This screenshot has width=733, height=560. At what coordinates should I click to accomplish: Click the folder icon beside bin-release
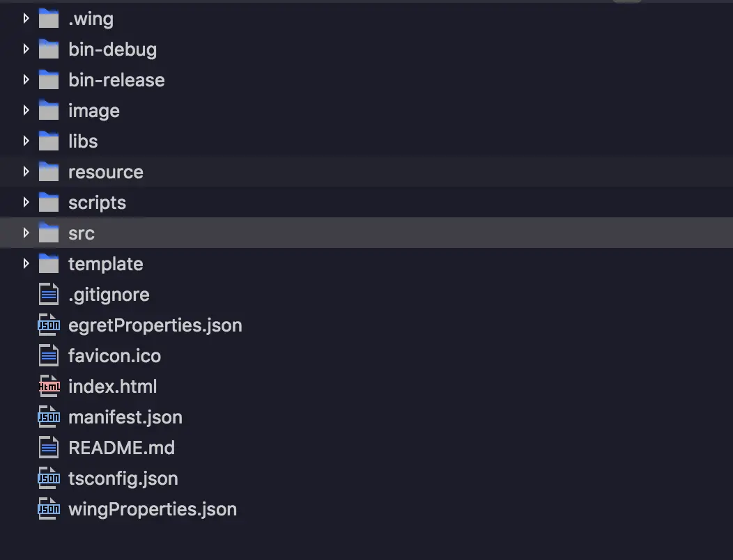coord(49,80)
